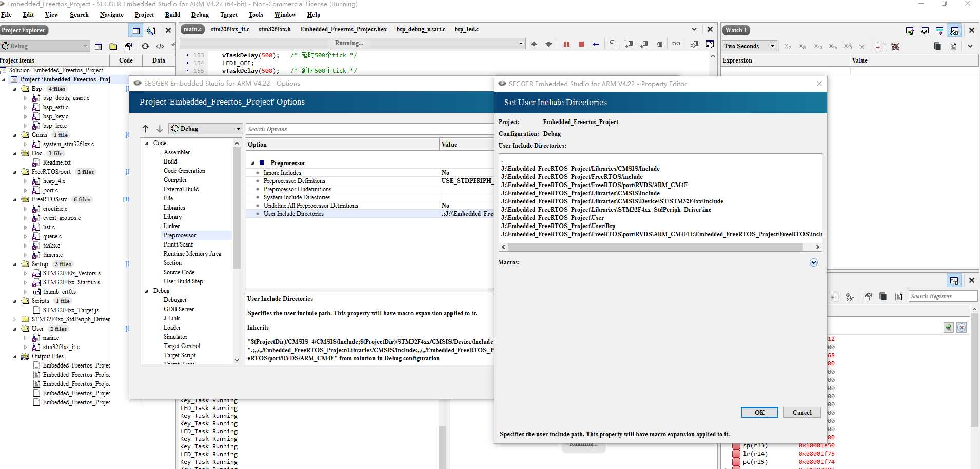
Task: Select tasks.c in Project Explorer
Action: [x=51, y=246]
